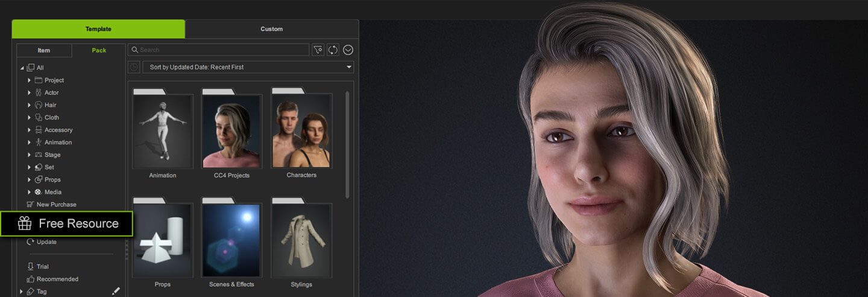
Task: Switch to the Custom tab
Action: [x=271, y=29]
